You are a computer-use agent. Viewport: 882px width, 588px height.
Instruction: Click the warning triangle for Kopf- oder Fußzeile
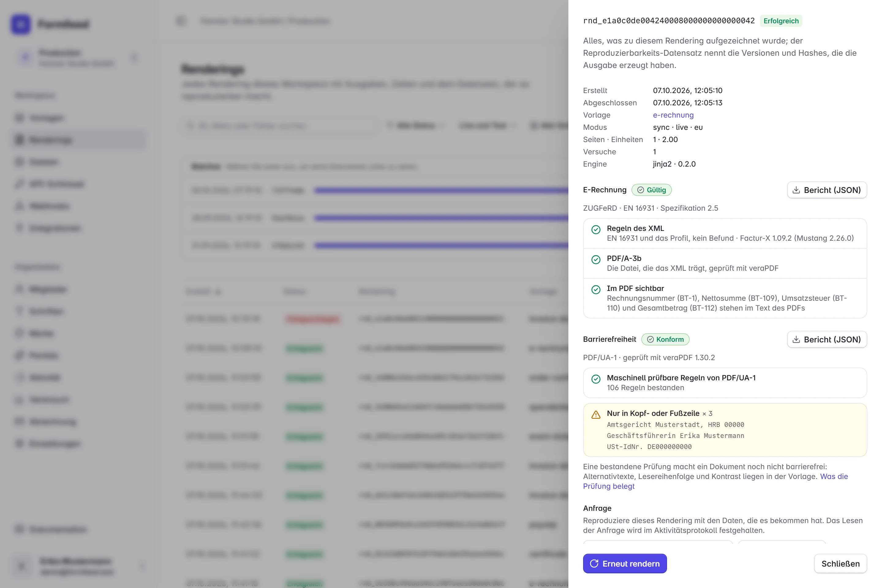pyautogui.click(x=596, y=414)
